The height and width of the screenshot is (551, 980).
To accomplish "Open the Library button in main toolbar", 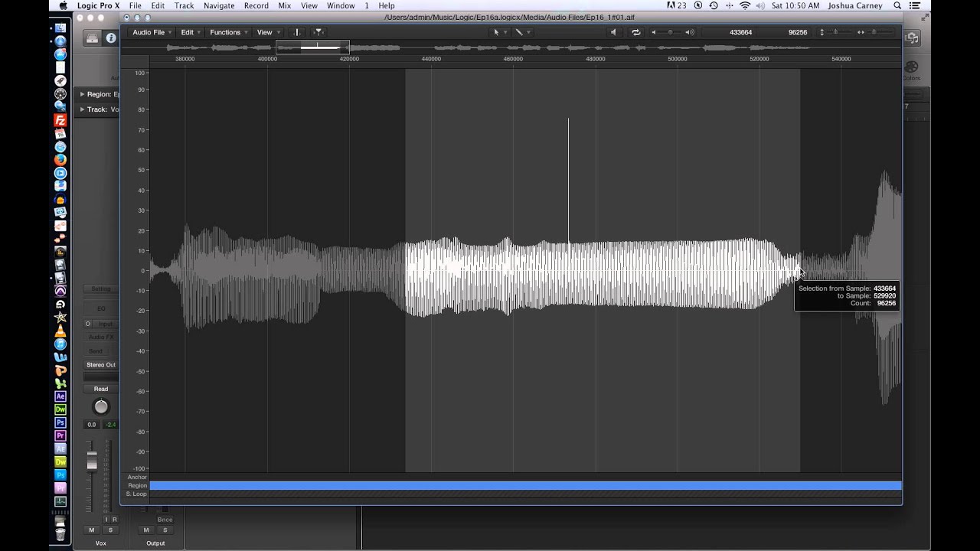I will (x=92, y=37).
